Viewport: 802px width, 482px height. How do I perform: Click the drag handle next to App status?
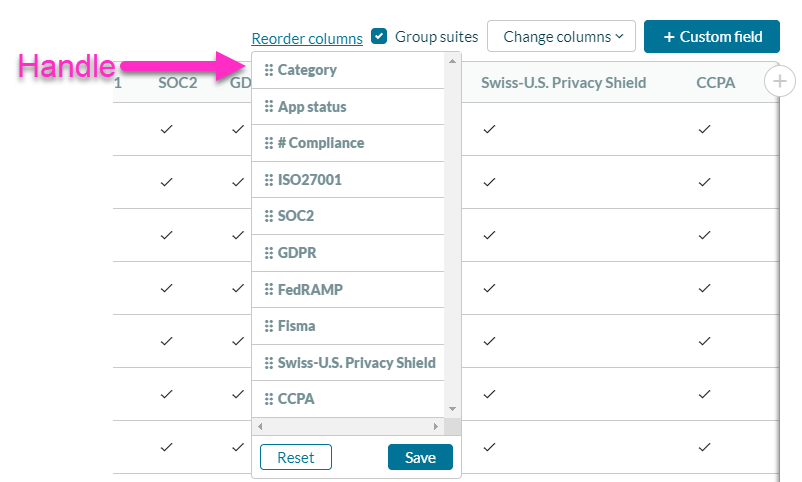[x=269, y=106]
